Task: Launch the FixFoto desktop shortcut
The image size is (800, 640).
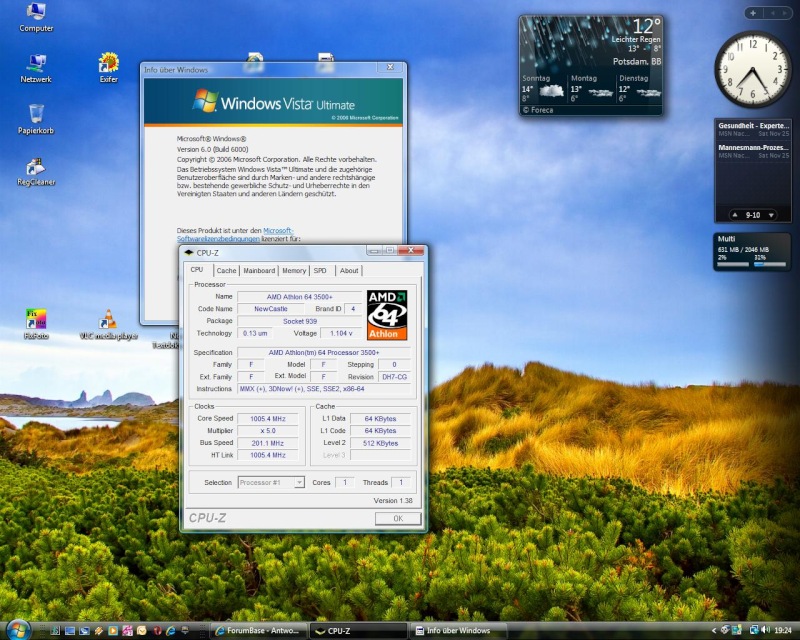Action: [x=36, y=325]
